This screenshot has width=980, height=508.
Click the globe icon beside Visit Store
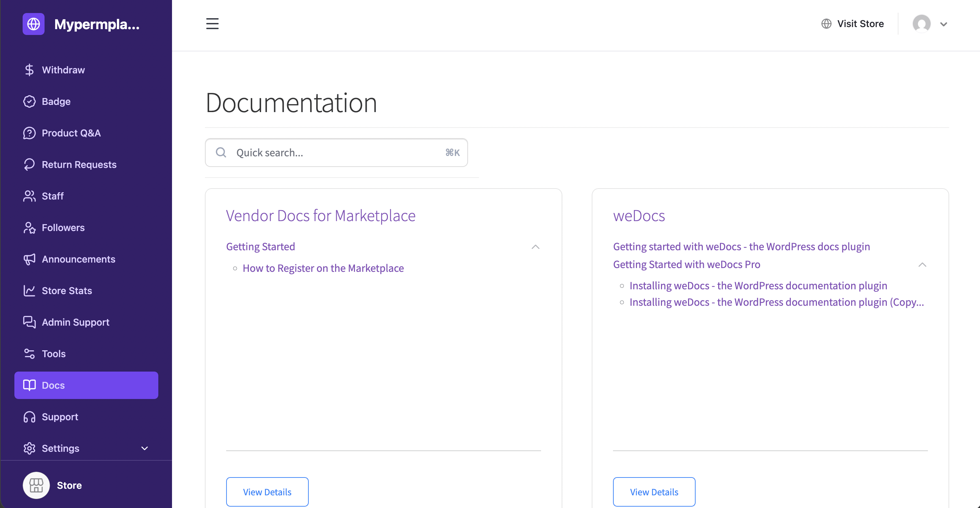(x=826, y=24)
